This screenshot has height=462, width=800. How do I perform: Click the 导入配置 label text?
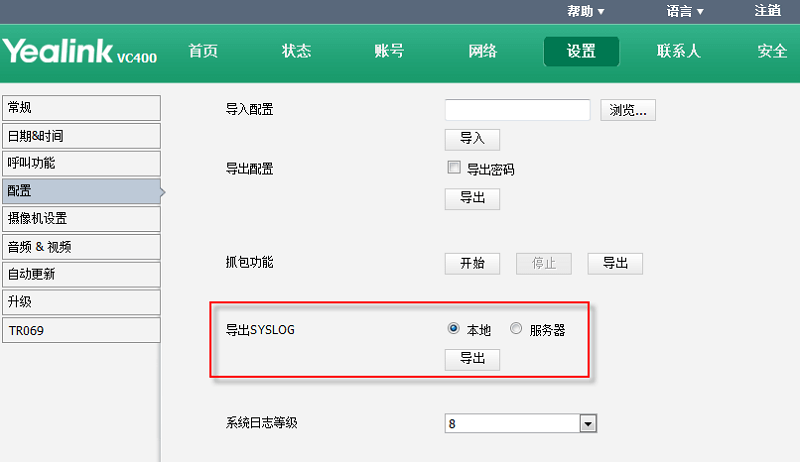click(x=249, y=109)
